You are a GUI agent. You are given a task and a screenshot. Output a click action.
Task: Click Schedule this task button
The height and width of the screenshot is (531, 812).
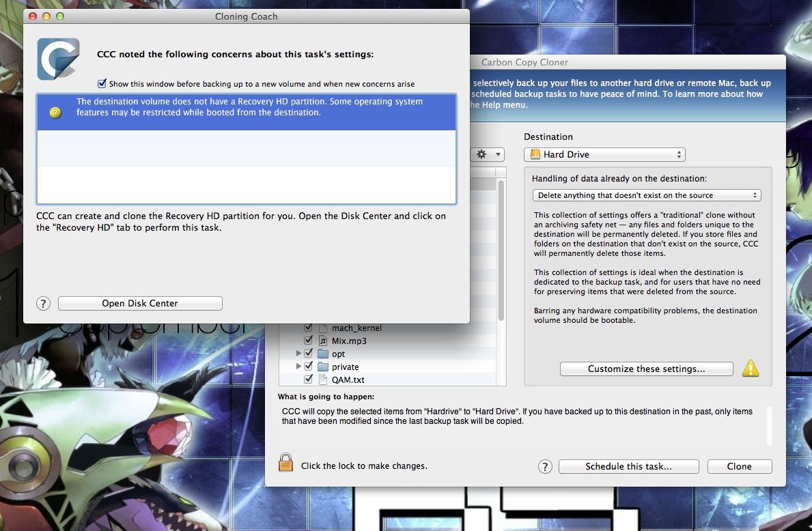pyautogui.click(x=629, y=466)
